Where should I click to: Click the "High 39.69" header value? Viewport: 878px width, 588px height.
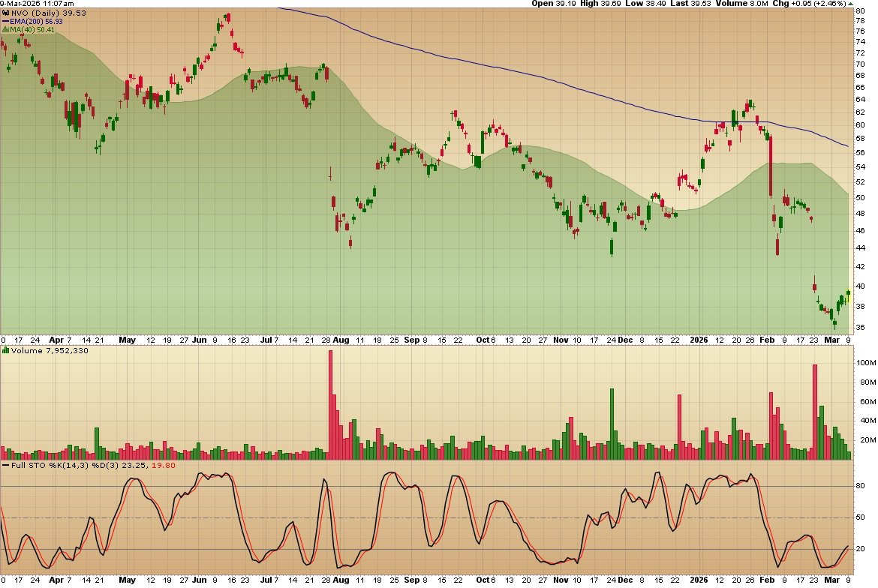click(x=600, y=3)
